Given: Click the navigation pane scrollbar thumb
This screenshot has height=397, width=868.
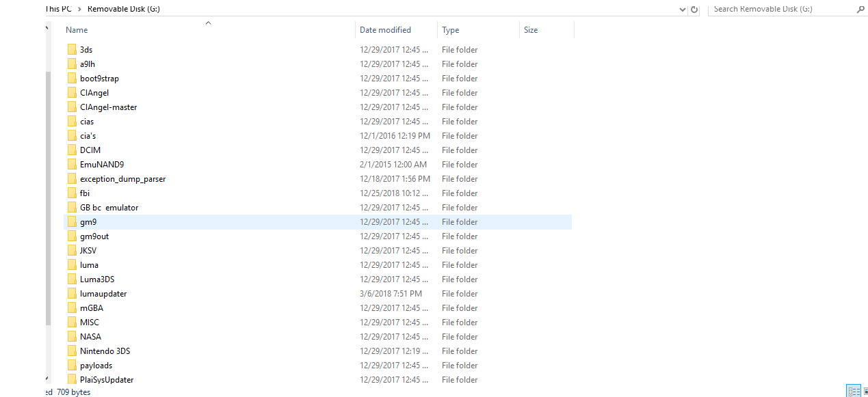Looking at the screenshot, I should click(48, 197).
